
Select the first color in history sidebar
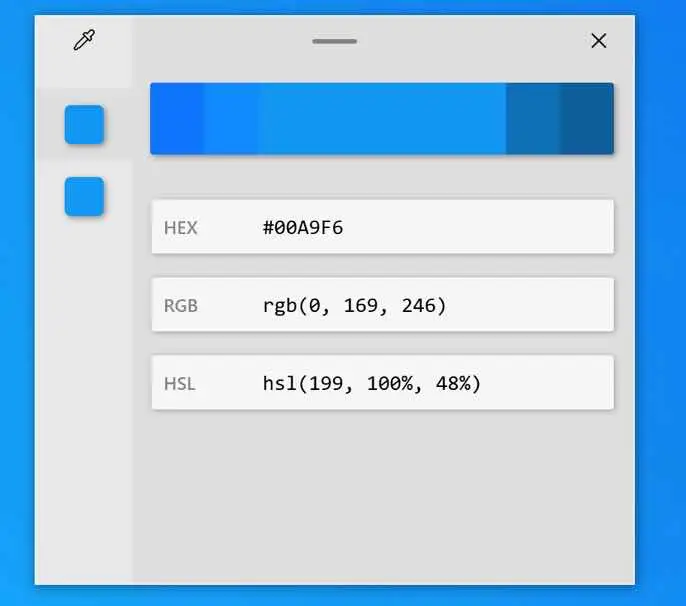(x=84, y=124)
